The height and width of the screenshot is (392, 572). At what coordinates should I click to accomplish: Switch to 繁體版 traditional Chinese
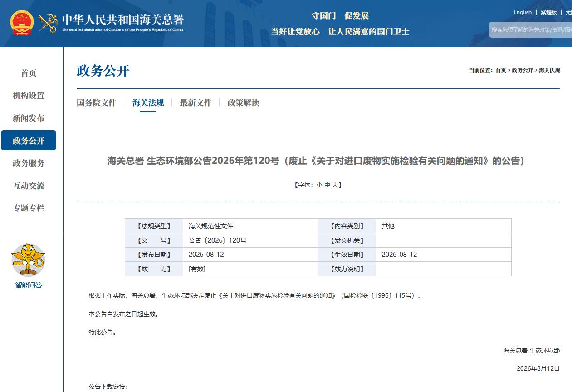click(548, 12)
